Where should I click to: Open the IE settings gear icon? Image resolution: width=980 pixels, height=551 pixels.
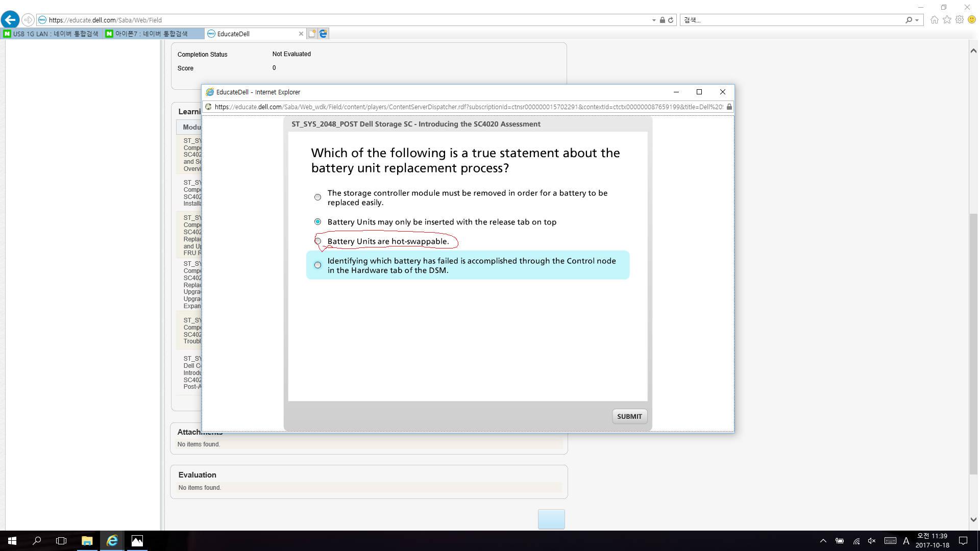960,20
